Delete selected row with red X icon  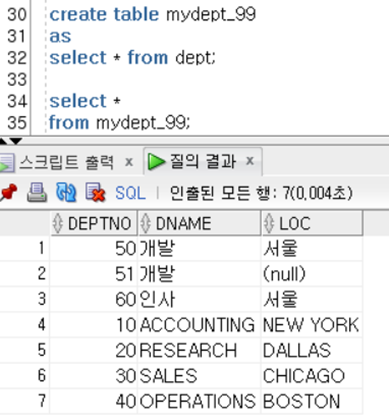coord(95,193)
